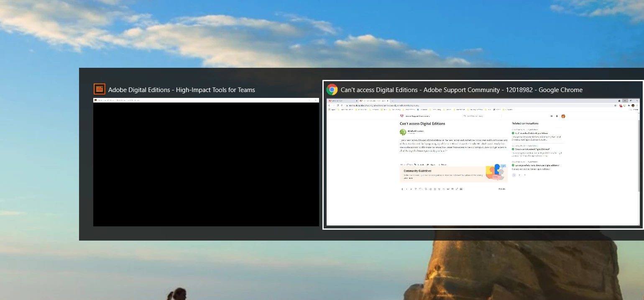Click the Google Chrome logo icon
Viewport: 644px width, 300px height.
point(332,90)
